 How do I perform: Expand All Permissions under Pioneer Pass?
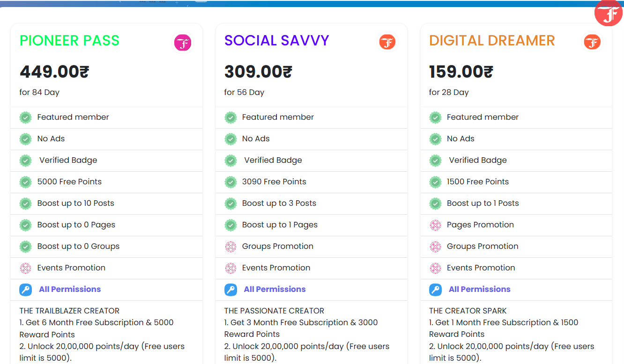pyautogui.click(x=70, y=289)
